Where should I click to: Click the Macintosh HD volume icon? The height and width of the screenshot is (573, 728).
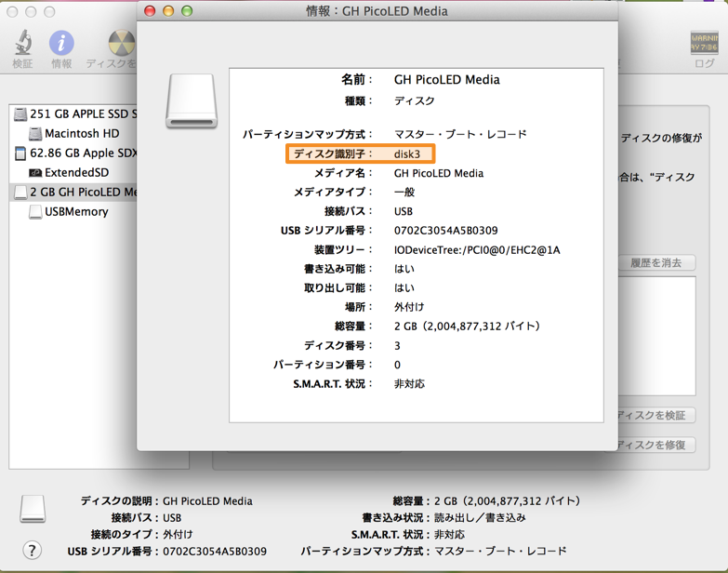[x=35, y=134]
